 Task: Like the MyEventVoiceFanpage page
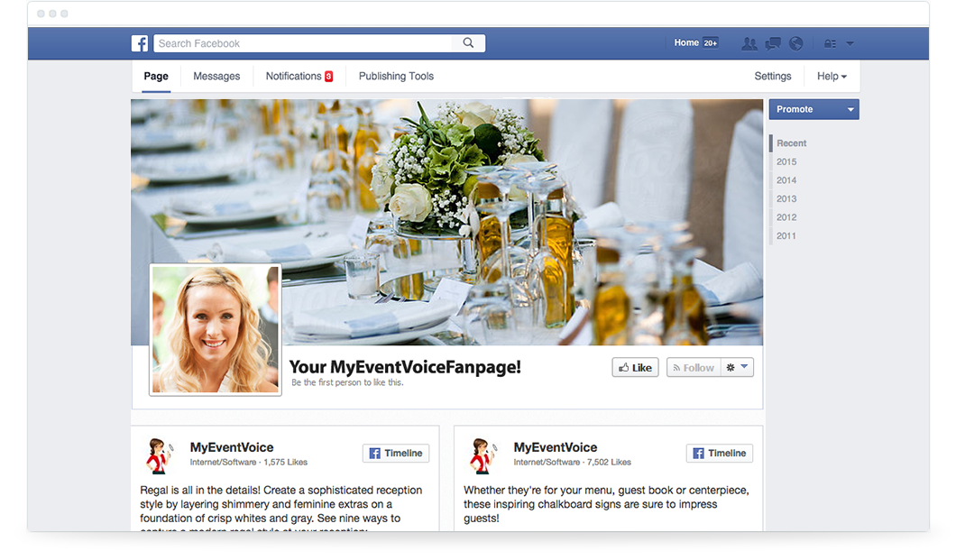635,367
